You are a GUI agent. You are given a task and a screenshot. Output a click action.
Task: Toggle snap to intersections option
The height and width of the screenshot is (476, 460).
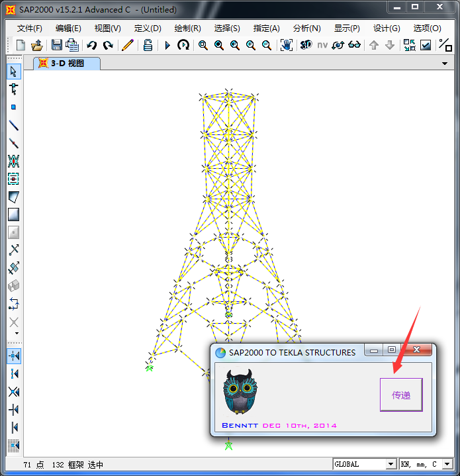click(13, 391)
